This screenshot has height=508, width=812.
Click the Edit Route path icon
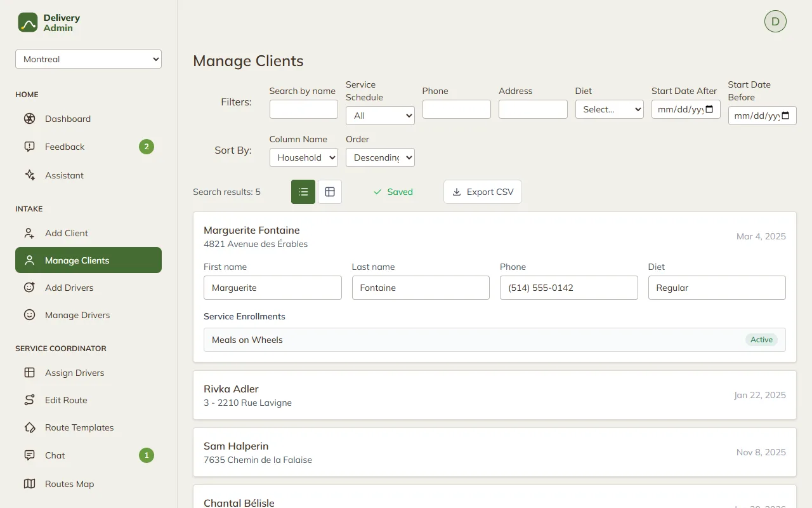point(29,400)
